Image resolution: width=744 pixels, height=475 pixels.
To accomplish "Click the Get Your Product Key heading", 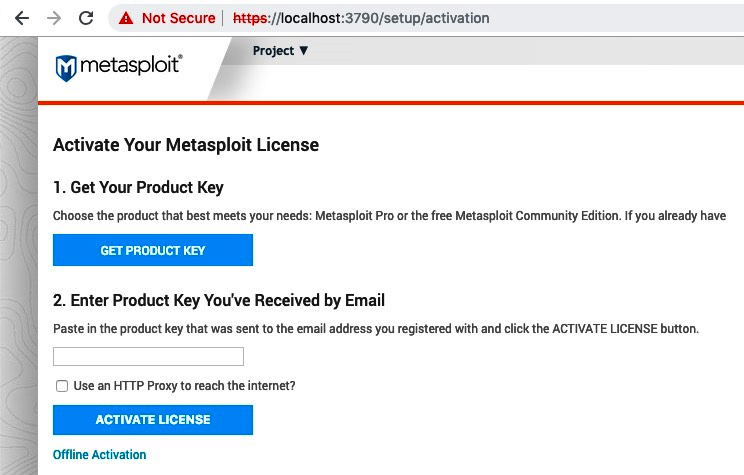I will [x=138, y=187].
